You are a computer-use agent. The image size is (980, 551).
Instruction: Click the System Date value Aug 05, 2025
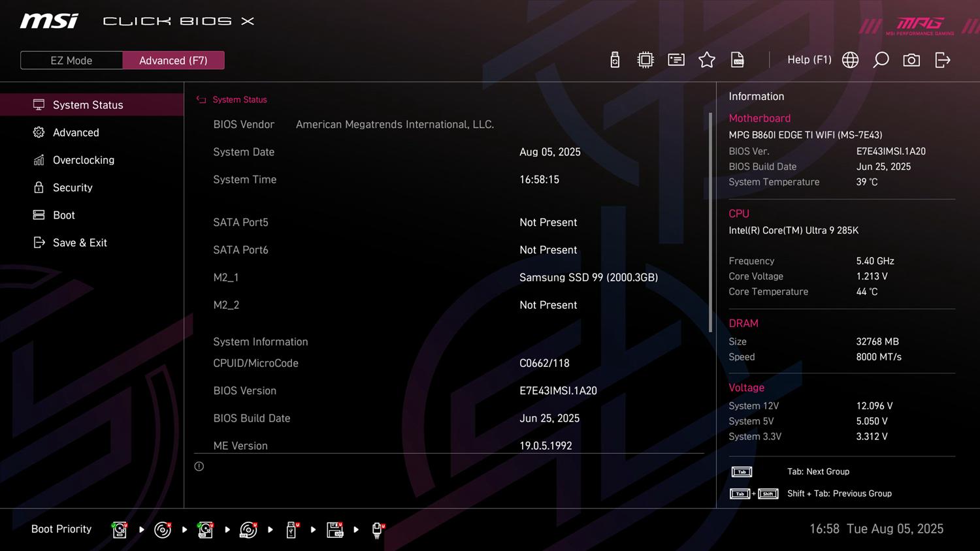549,152
